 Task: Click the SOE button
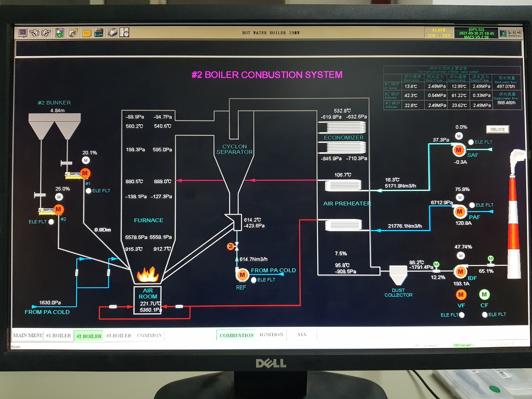tap(431, 36)
